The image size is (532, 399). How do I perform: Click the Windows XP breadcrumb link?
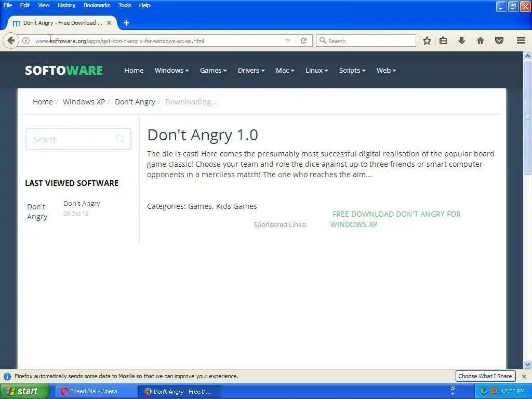pyautogui.click(x=84, y=102)
